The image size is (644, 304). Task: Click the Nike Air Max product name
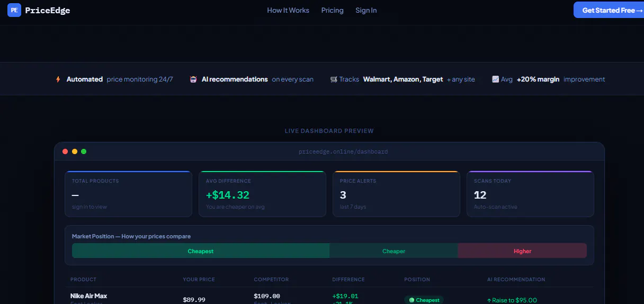coord(89,296)
